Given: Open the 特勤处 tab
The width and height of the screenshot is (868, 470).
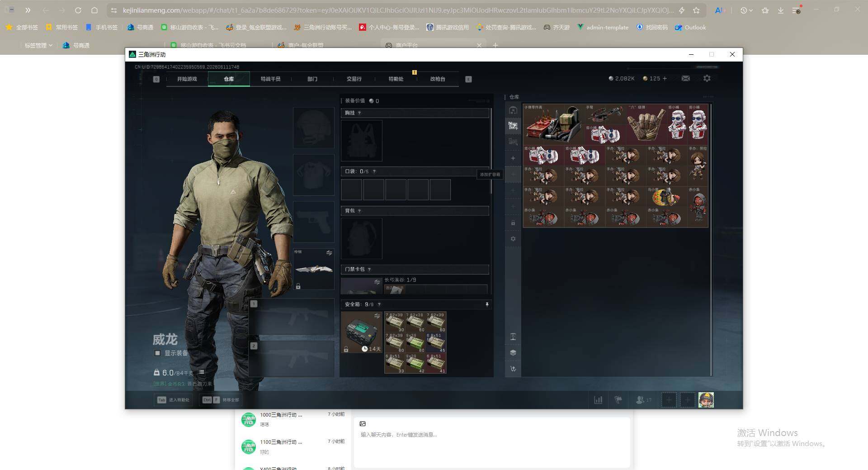Looking at the screenshot, I should point(396,79).
